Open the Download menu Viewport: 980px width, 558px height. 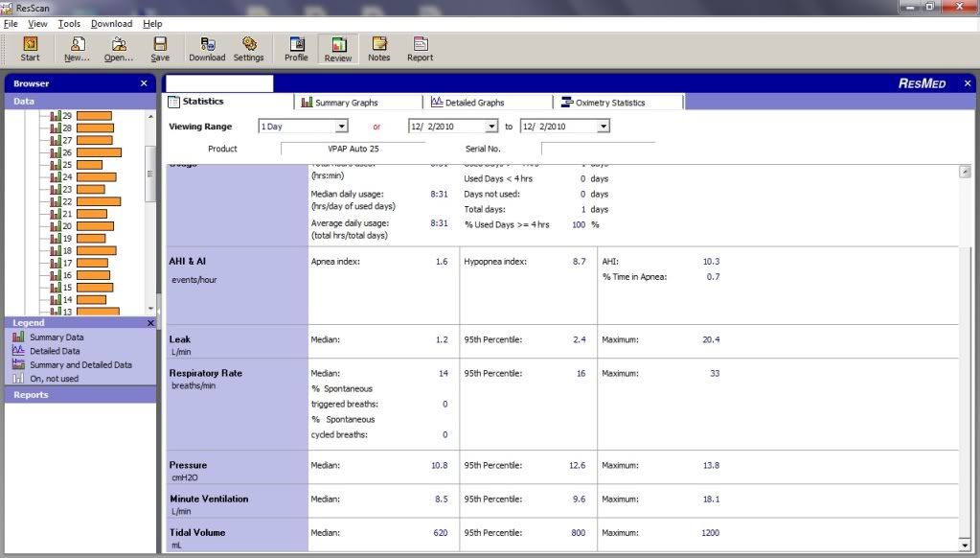(111, 24)
